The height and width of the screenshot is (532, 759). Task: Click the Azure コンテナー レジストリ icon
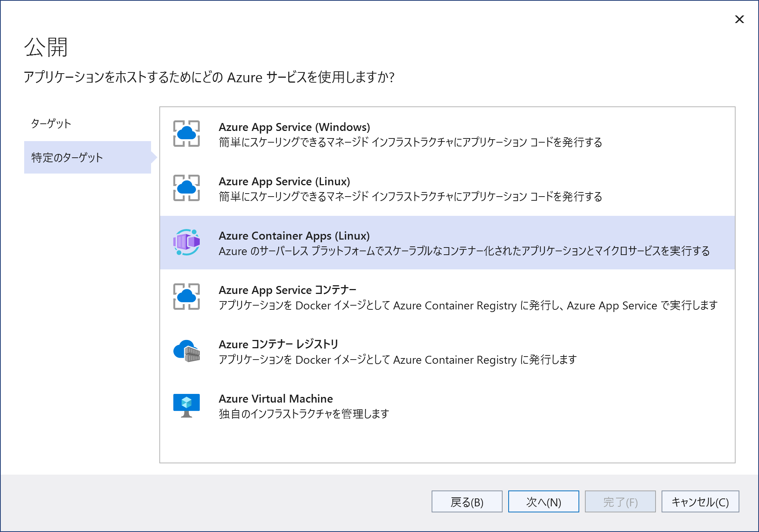[187, 351]
